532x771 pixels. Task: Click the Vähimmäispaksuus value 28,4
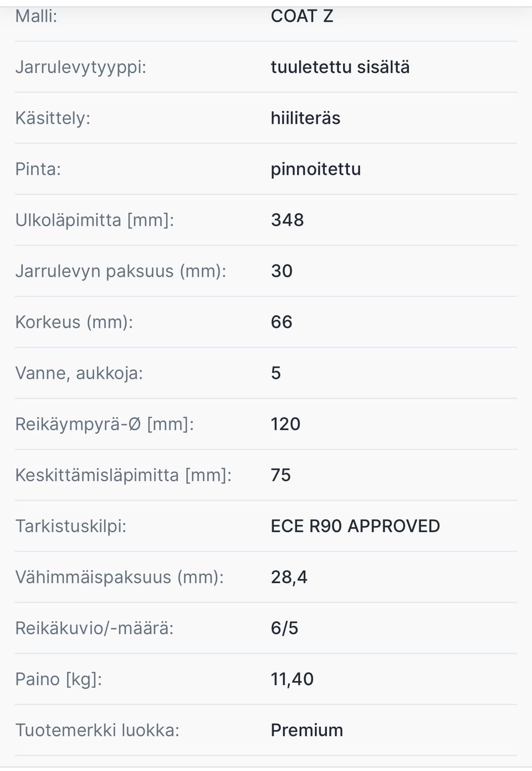click(289, 577)
